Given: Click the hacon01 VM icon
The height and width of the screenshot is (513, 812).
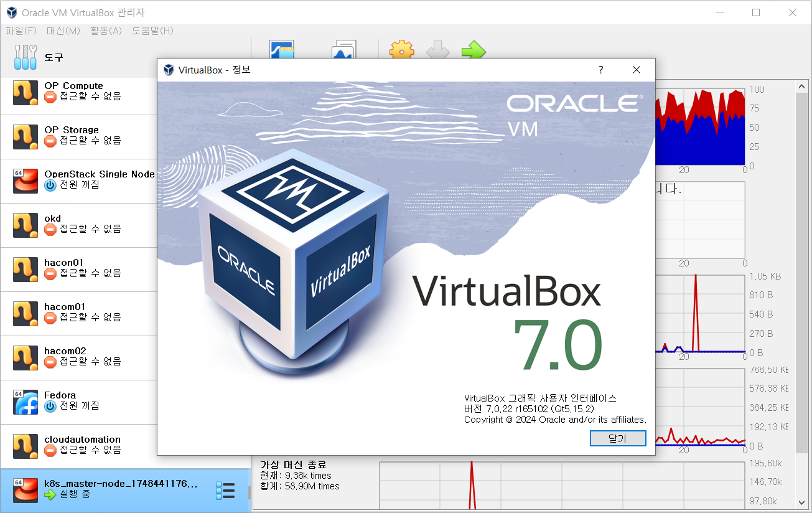Looking at the screenshot, I should [26, 268].
